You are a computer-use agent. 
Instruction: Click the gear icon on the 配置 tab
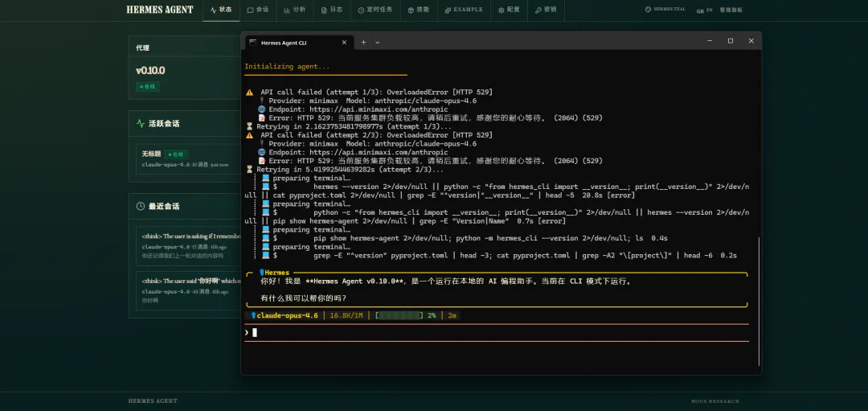point(501,10)
